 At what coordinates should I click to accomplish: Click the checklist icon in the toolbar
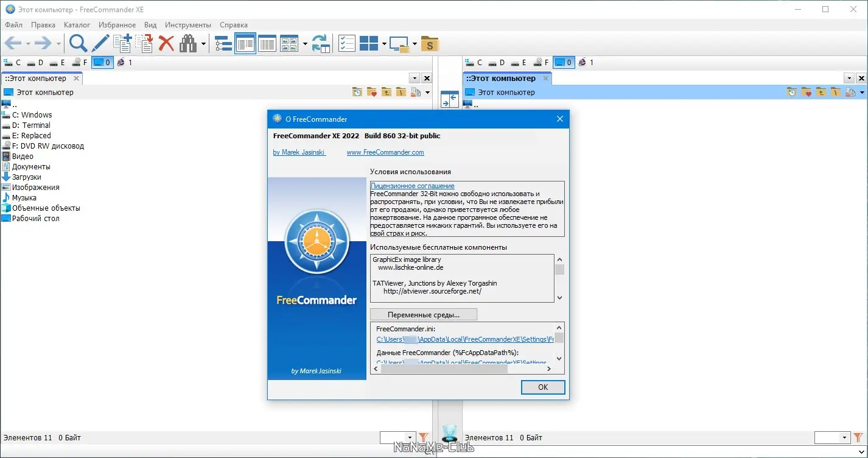click(x=347, y=43)
